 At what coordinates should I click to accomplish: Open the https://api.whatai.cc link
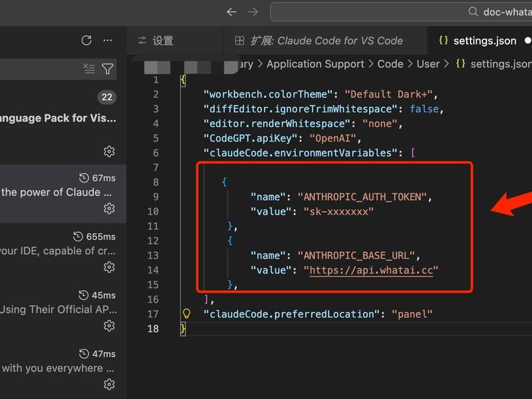click(x=371, y=271)
